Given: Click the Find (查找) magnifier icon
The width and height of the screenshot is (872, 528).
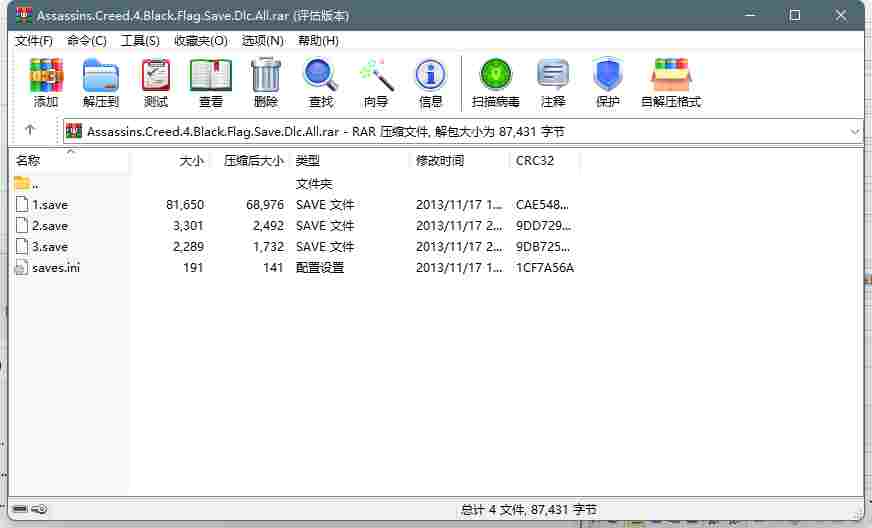Looking at the screenshot, I should [321, 76].
